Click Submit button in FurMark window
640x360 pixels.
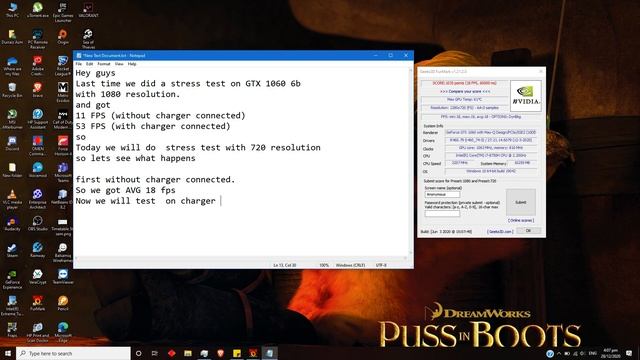click(521, 202)
